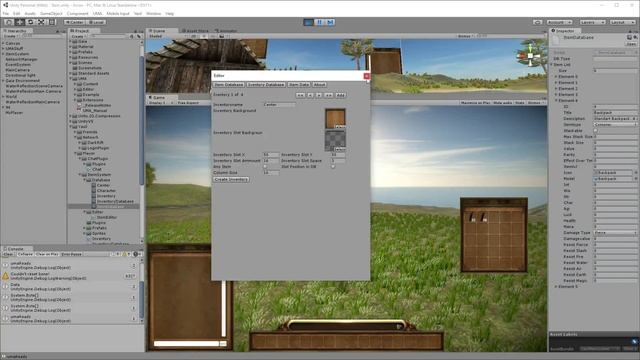Open the Component menu

coord(78,13)
